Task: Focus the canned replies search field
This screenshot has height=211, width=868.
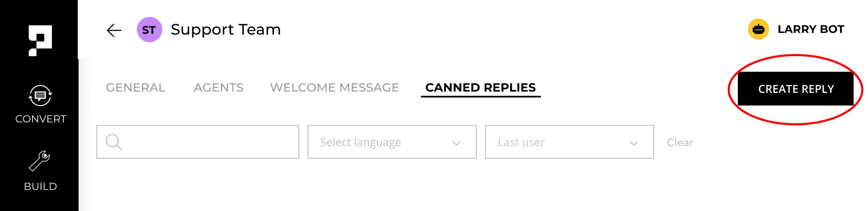Action: coord(197,142)
